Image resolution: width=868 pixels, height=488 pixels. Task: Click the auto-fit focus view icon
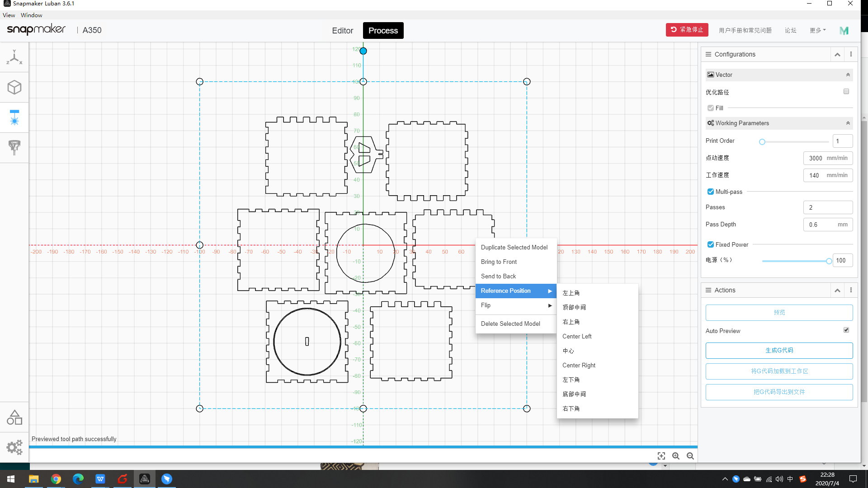[x=661, y=456]
